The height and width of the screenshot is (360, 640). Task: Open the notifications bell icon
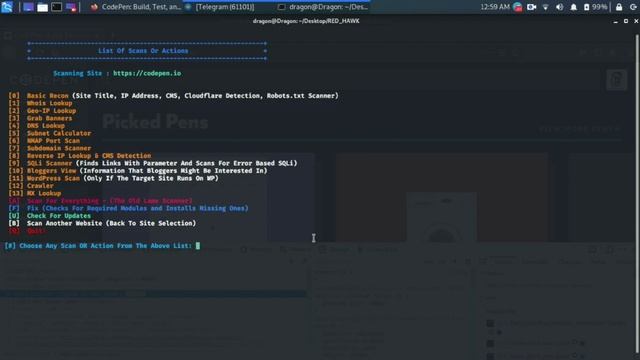(x=573, y=7)
